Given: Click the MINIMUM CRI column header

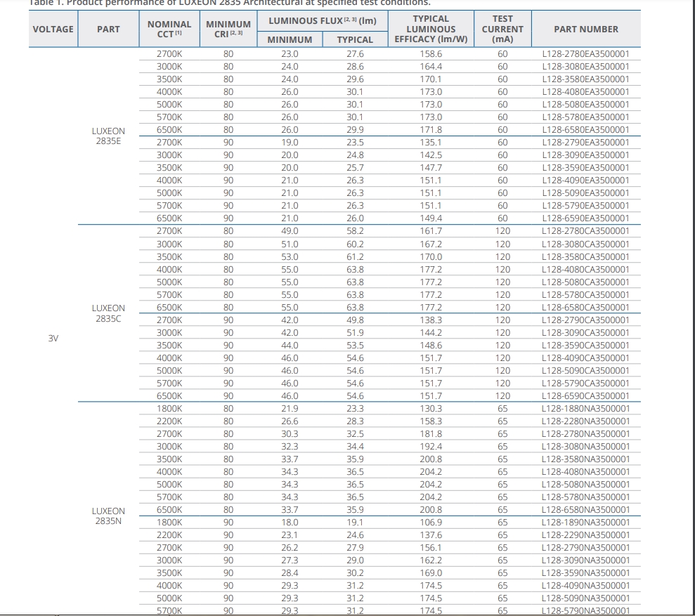Looking at the screenshot, I should (228, 29).
